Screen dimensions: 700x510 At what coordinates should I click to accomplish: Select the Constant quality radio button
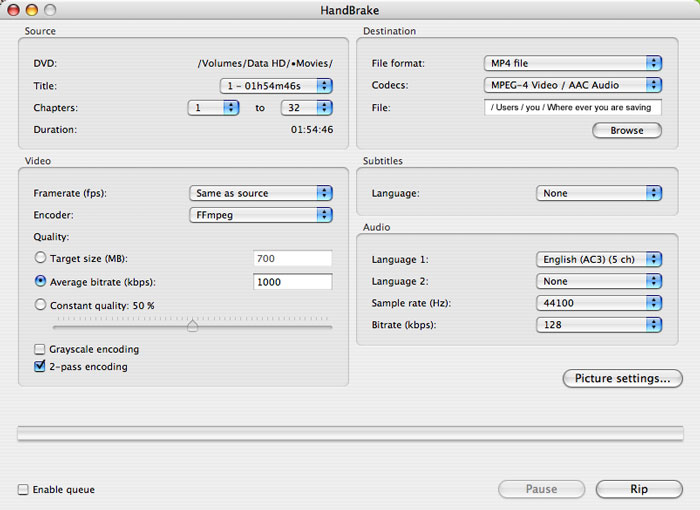point(40,305)
